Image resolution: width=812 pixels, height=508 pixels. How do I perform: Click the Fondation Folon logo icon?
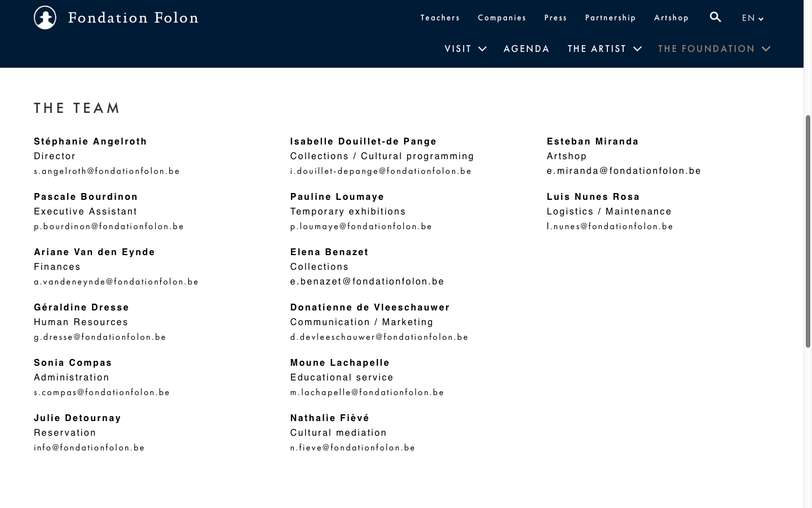tap(45, 17)
